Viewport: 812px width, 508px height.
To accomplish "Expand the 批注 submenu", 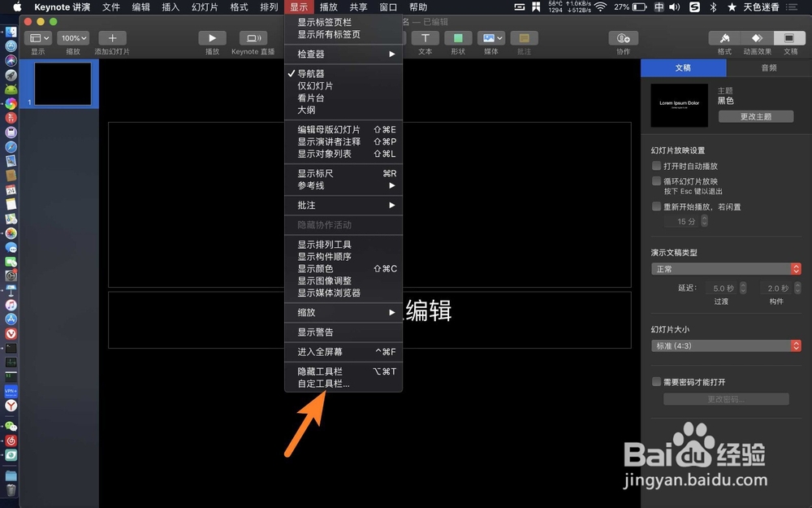I will tap(343, 206).
